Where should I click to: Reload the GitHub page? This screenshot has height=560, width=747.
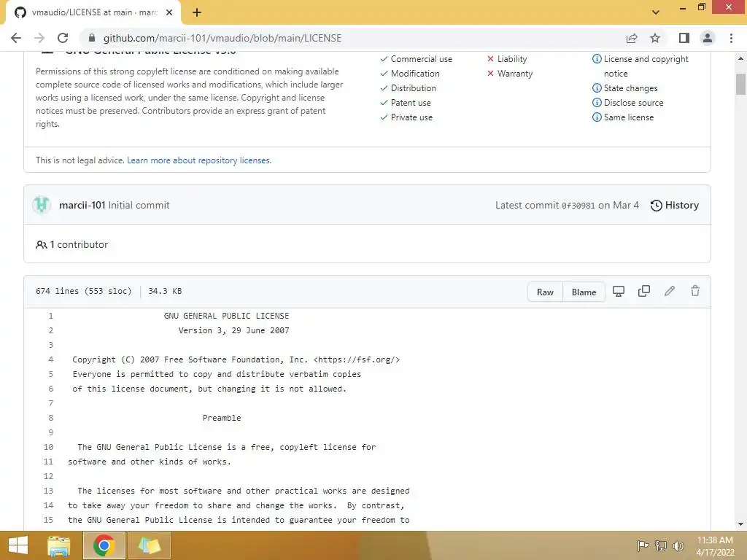[x=63, y=38]
